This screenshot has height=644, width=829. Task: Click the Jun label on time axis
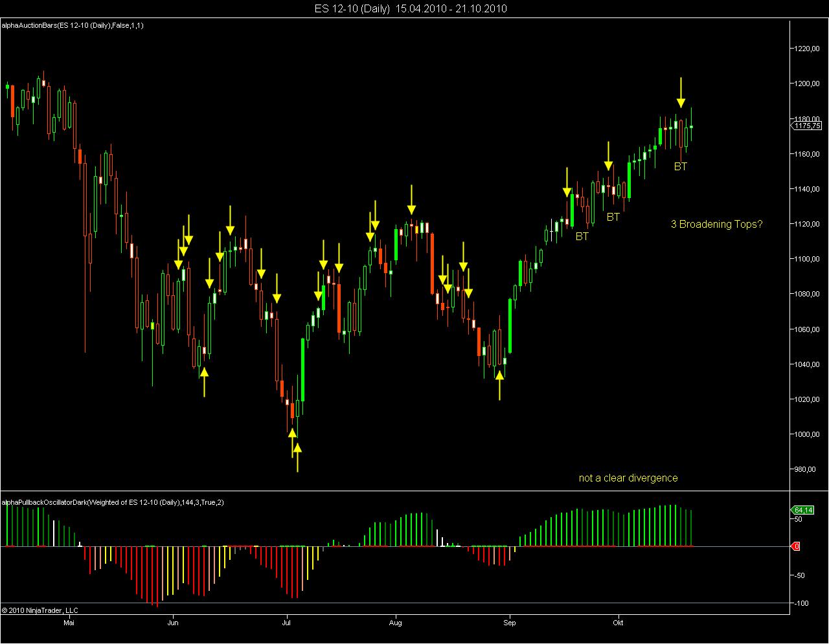click(173, 623)
